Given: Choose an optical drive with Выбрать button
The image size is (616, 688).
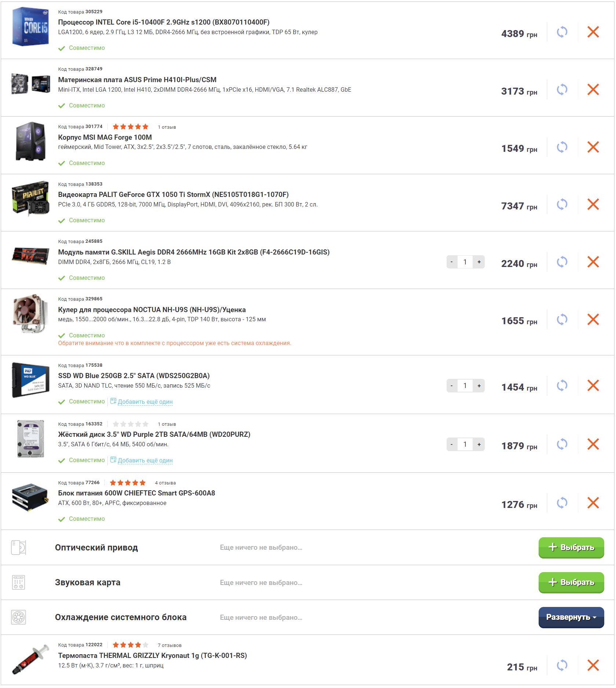Looking at the screenshot, I should [571, 548].
